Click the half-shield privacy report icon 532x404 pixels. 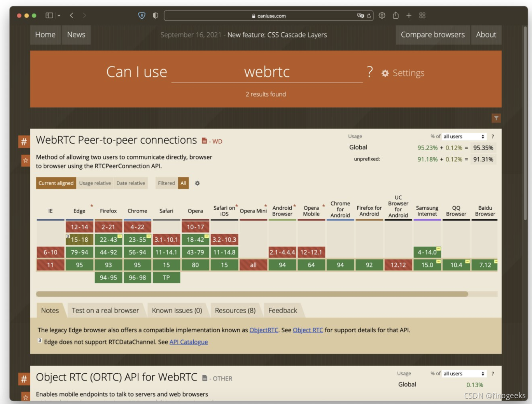point(156,16)
